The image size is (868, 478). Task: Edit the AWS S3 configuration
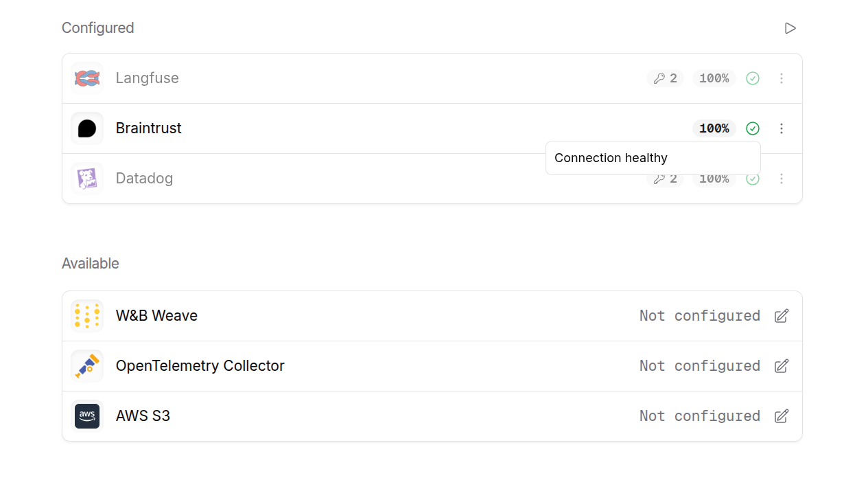[x=782, y=416]
